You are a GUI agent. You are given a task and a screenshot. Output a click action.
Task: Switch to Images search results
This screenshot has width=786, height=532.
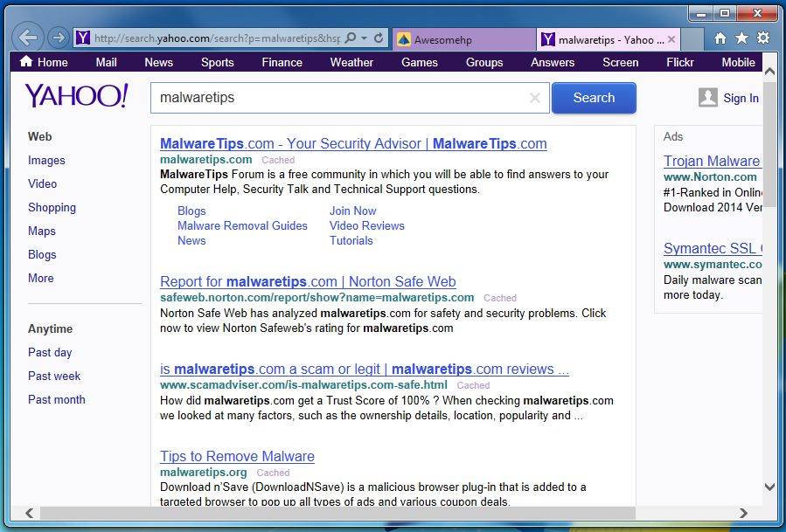pos(46,160)
